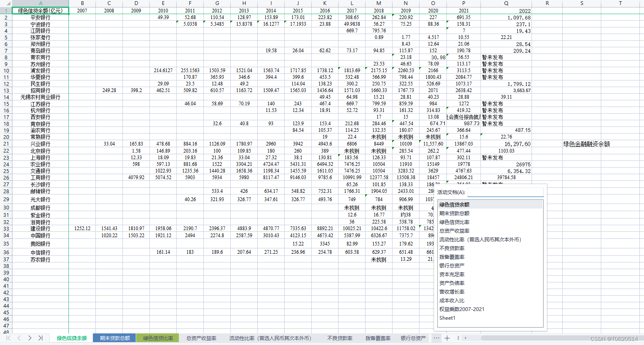Select 成本收入比 in the sheet list popup

pos(490,300)
